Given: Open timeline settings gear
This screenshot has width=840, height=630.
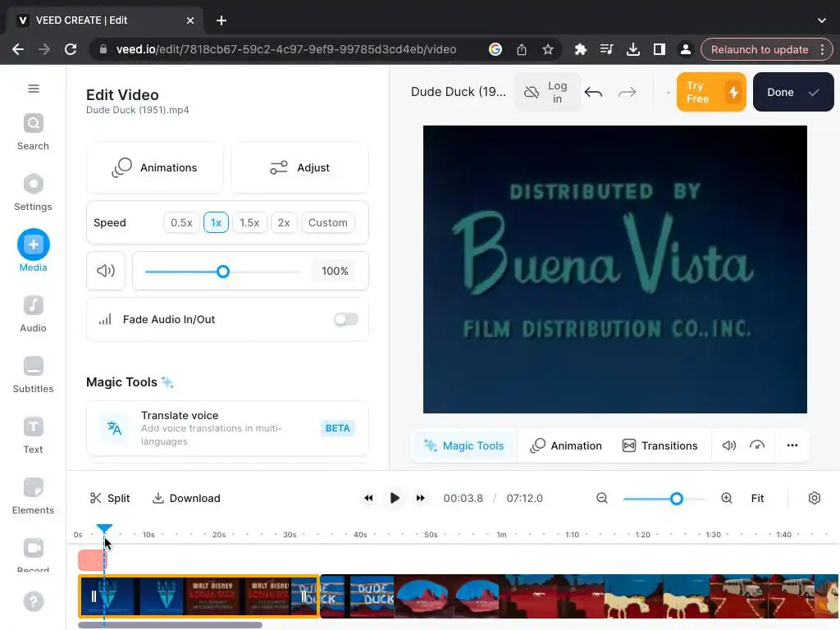Looking at the screenshot, I should coord(814,498).
